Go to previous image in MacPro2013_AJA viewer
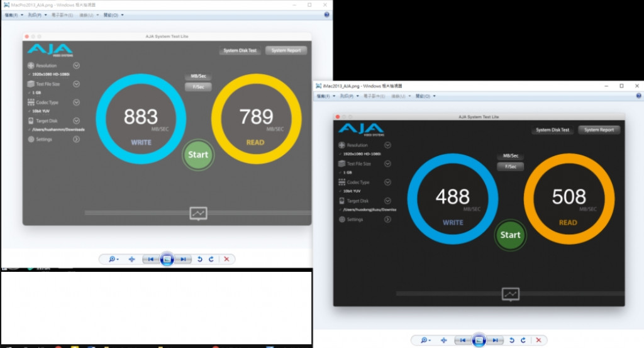The width and height of the screenshot is (644, 348). tap(150, 259)
